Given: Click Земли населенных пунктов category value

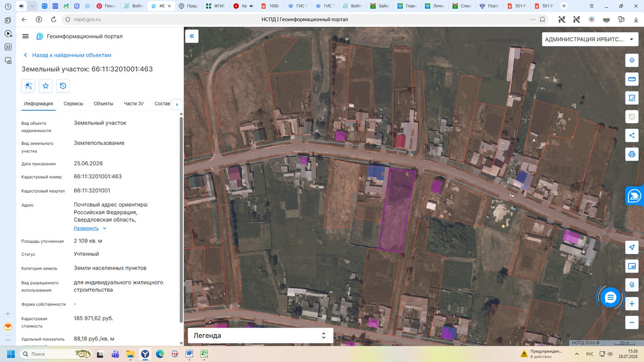Looking at the screenshot, I should (x=110, y=268).
